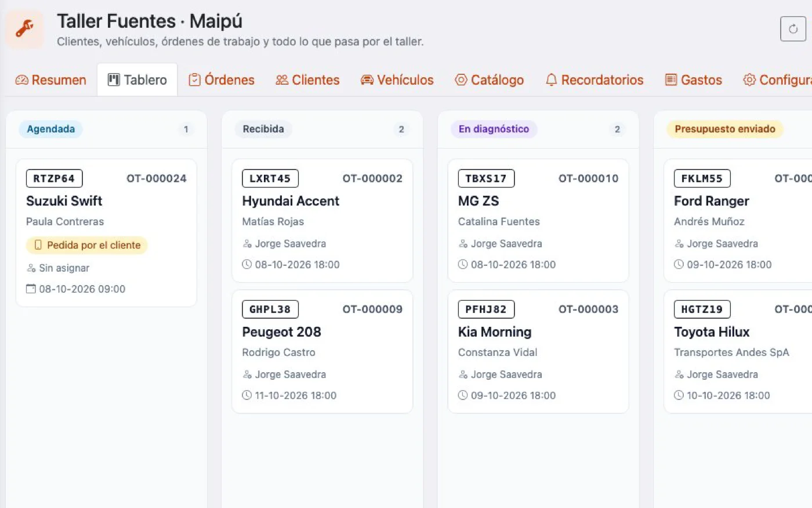Click clock icon on Kia Morning card
Viewport: 812px width, 508px height.
(x=463, y=395)
